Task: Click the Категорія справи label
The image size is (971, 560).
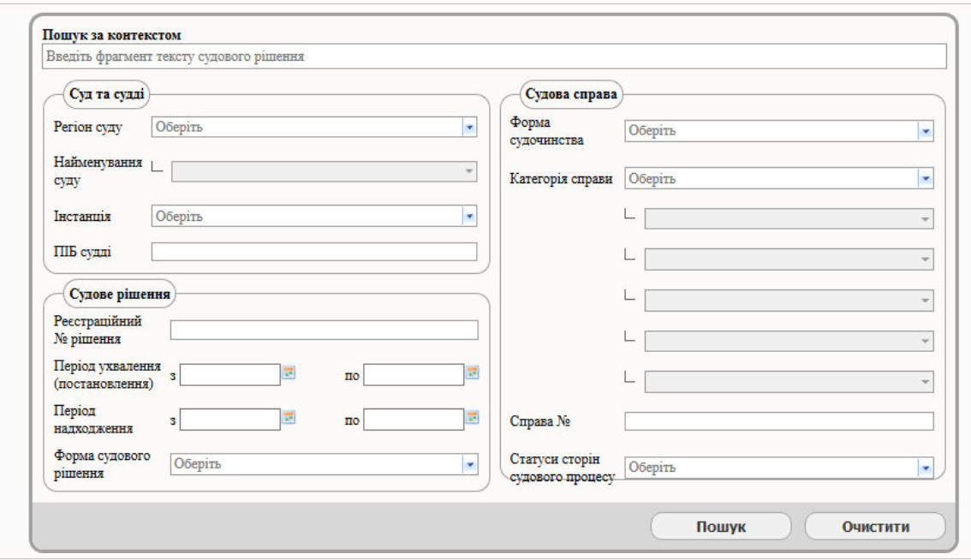Action: tap(561, 179)
